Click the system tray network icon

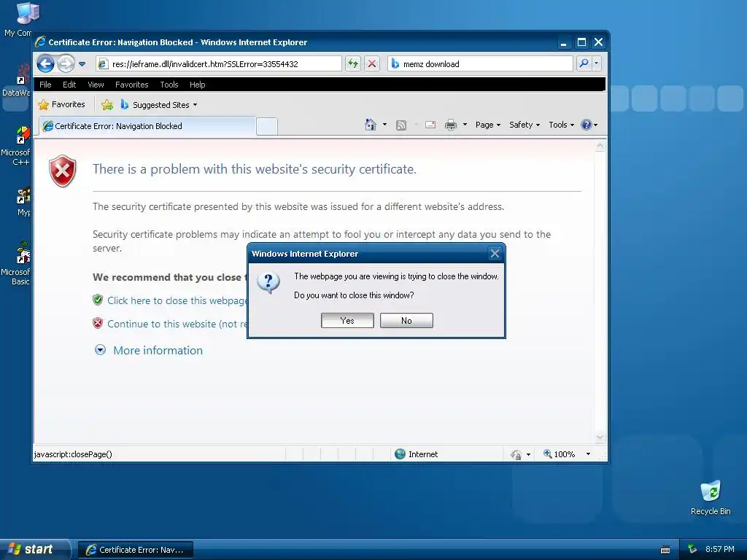coord(692,550)
